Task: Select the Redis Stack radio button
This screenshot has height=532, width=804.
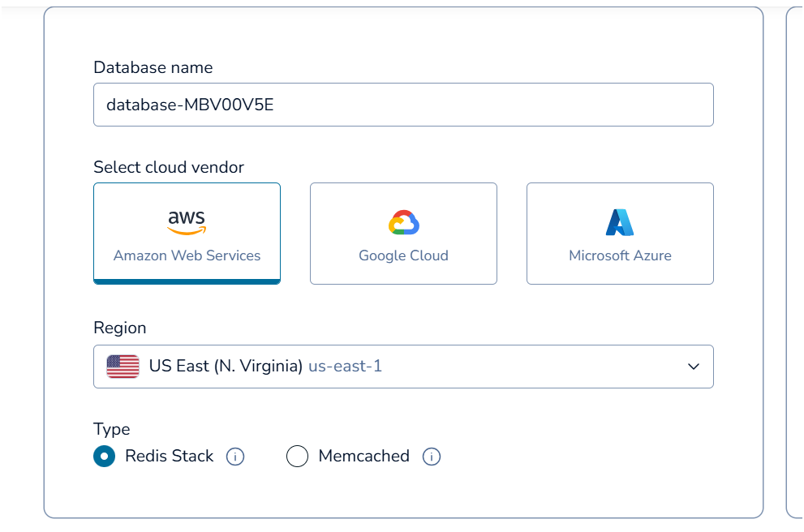Action: pyautogui.click(x=104, y=457)
